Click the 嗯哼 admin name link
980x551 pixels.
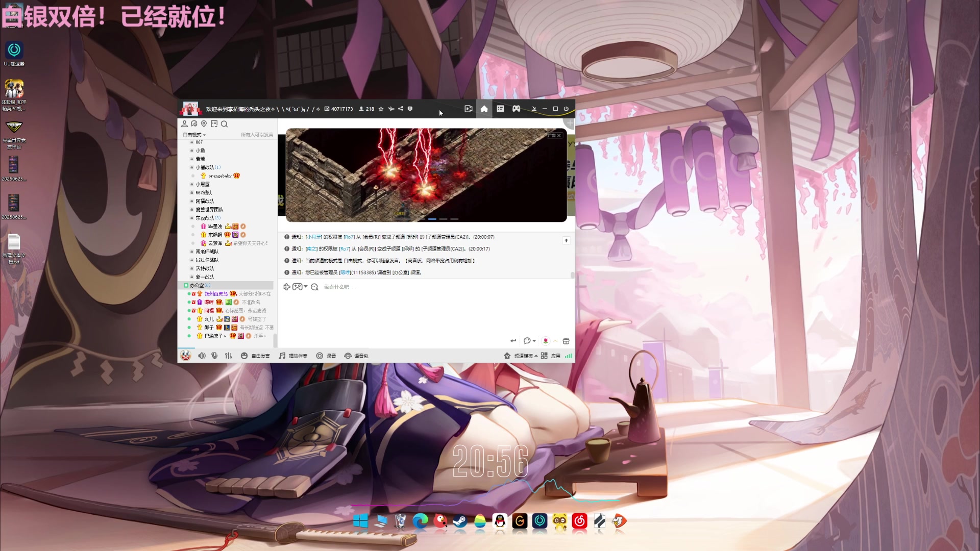point(345,272)
